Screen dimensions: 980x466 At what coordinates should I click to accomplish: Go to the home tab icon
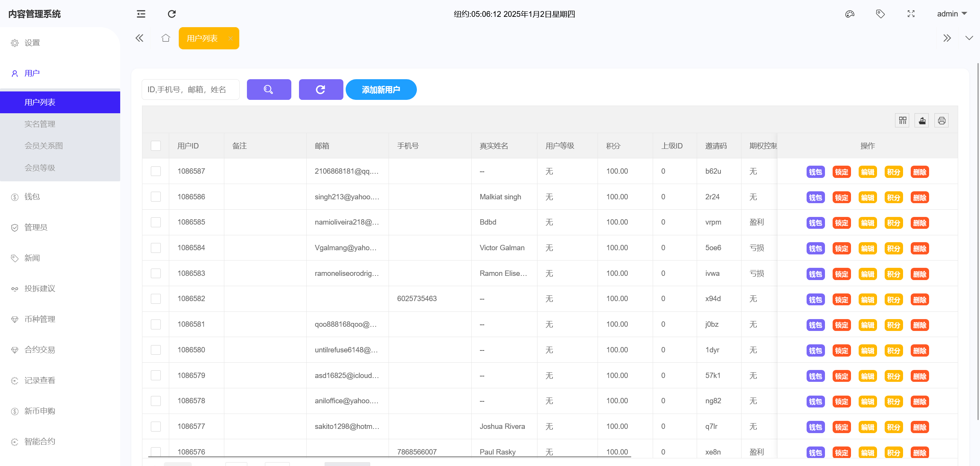(165, 38)
